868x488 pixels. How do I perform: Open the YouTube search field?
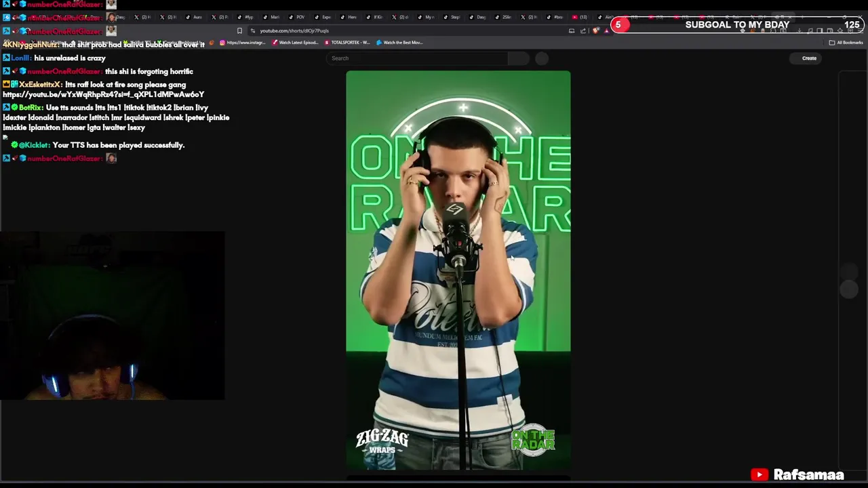click(x=416, y=58)
